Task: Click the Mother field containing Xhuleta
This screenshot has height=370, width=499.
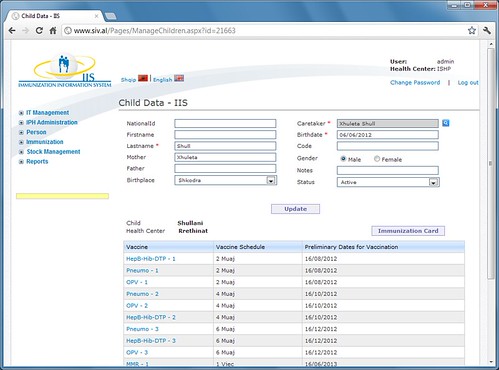Action: (225, 157)
